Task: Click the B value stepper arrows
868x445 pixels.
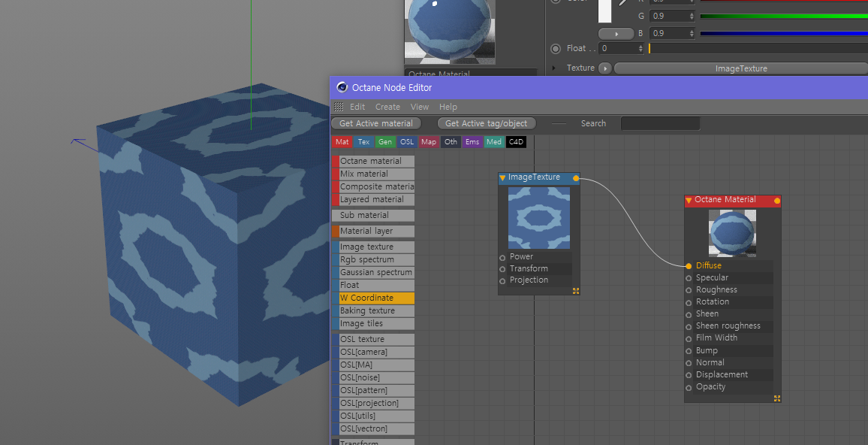Action: pyautogui.click(x=692, y=33)
